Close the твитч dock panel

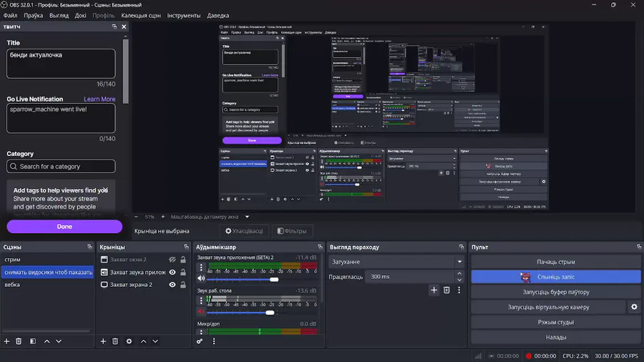[124, 26]
